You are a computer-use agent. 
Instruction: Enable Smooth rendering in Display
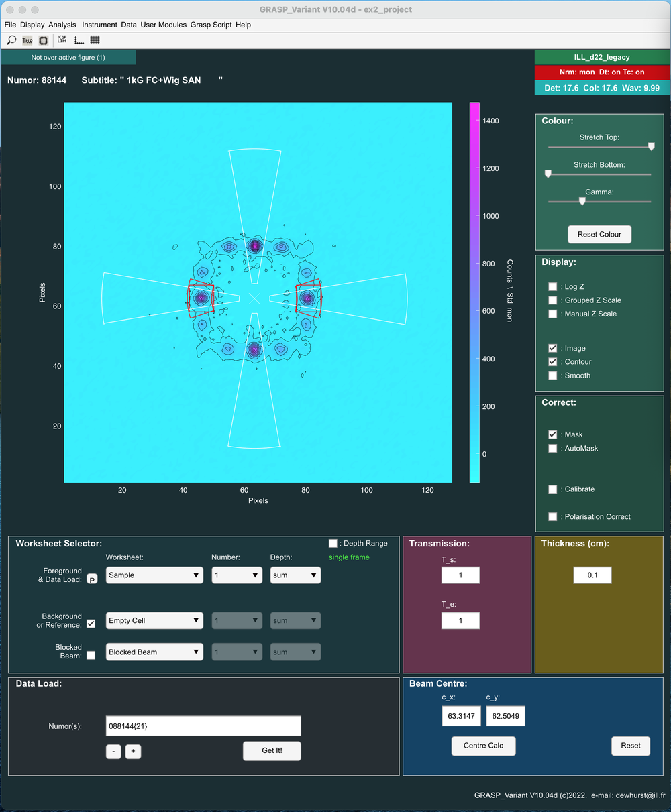click(552, 375)
